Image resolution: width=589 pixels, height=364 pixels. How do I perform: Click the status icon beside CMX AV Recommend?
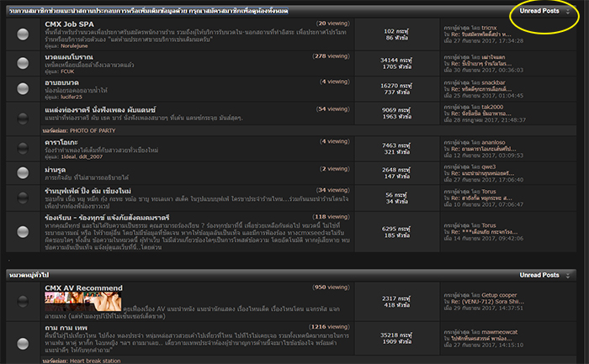pyautogui.click(x=23, y=301)
